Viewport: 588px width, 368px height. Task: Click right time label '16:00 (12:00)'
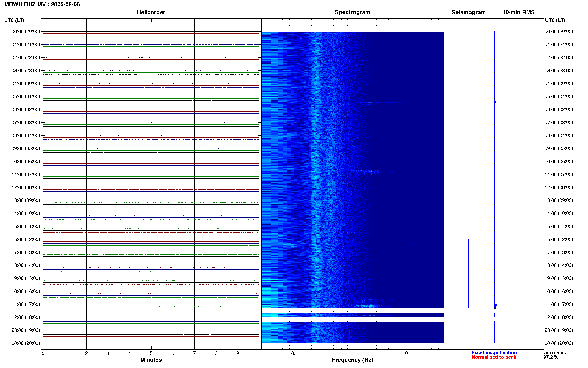559,239
